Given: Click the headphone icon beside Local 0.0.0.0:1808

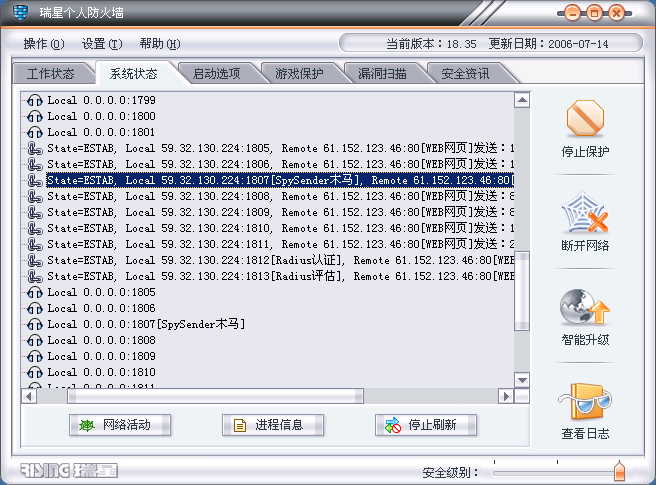Looking at the screenshot, I should coord(35,340).
